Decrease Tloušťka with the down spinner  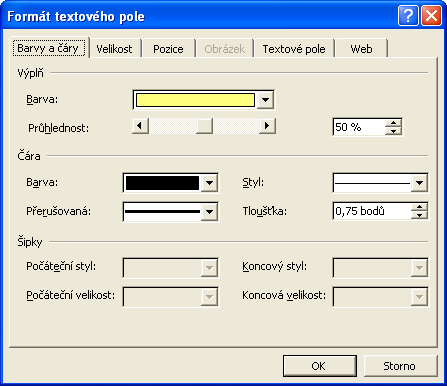click(x=419, y=215)
